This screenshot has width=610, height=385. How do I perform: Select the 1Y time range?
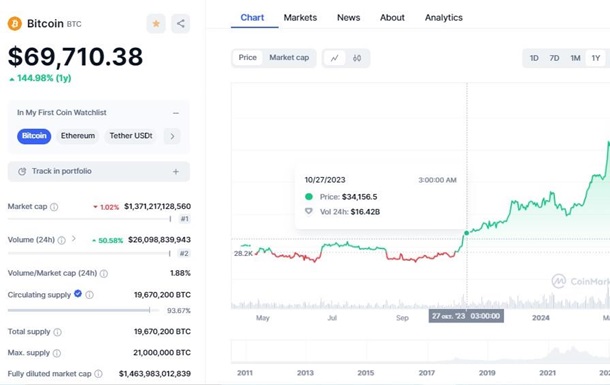[x=596, y=58]
